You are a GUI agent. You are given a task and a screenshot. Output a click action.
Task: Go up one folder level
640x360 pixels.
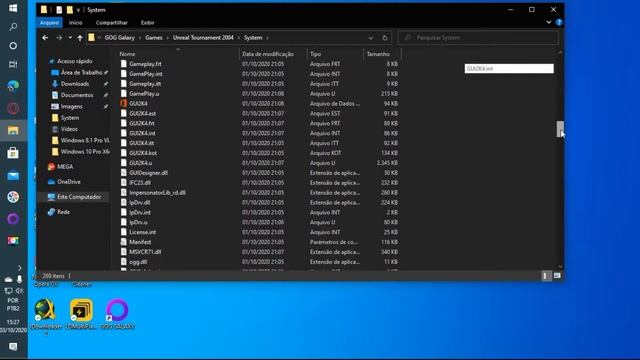[x=80, y=38]
